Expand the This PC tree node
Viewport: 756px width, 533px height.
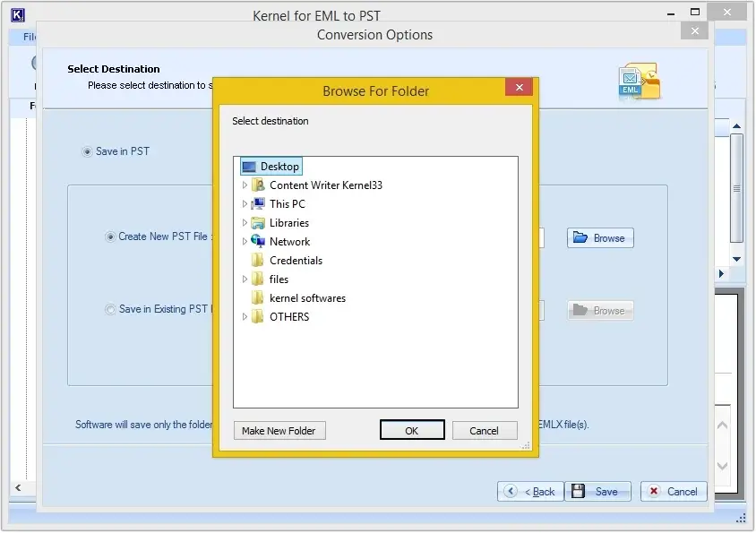[x=245, y=204]
